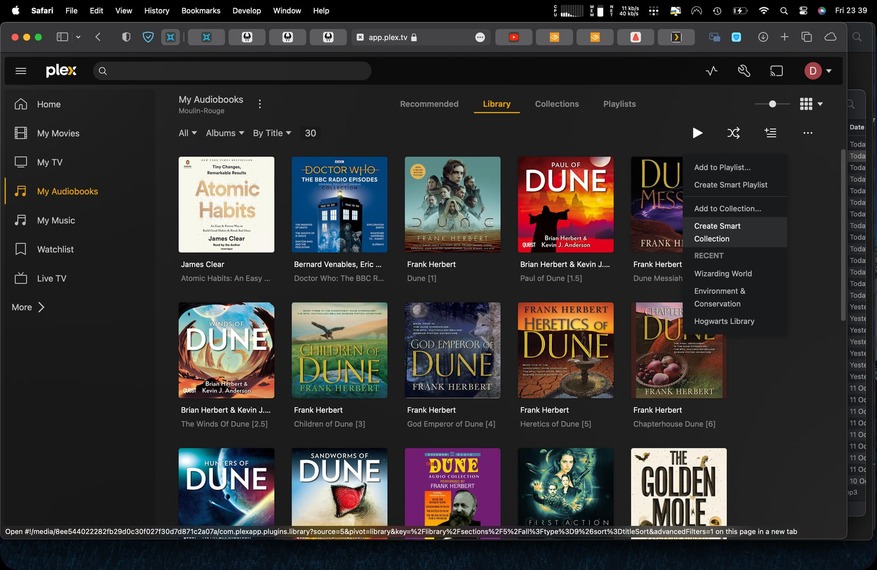The image size is (877, 570).
Task: Open the Albums type dropdown
Action: click(225, 133)
